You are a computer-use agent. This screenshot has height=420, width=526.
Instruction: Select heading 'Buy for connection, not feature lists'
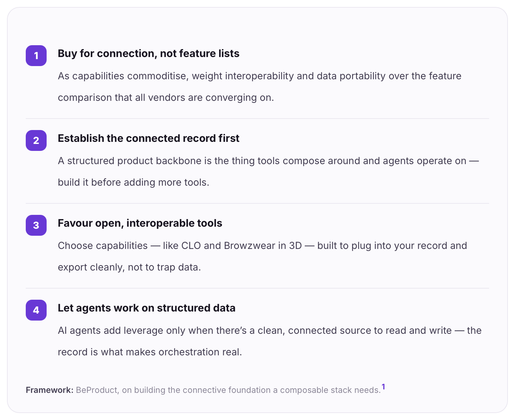pyautogui.click(x=149, y=54)
